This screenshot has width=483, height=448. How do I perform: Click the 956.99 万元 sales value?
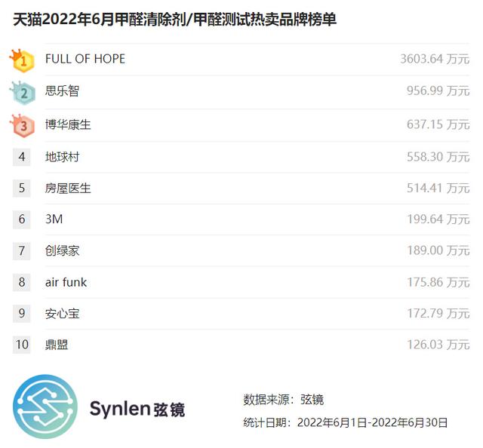coord(438,91)
